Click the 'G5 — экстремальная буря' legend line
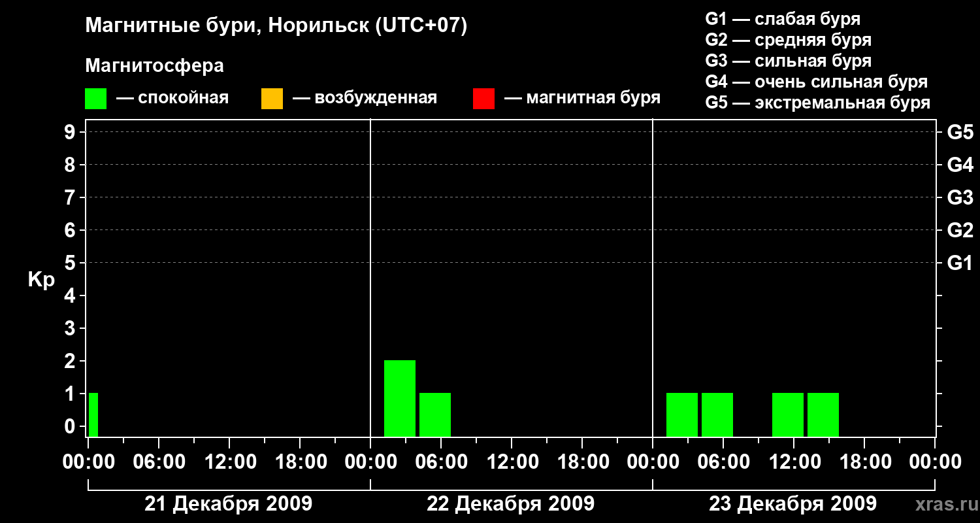 (818, 103)
